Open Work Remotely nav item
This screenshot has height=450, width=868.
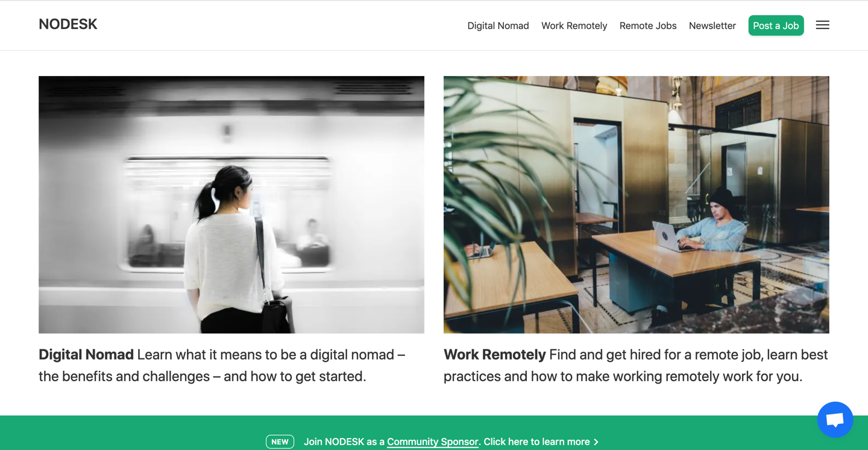click(x=574, y=25)
